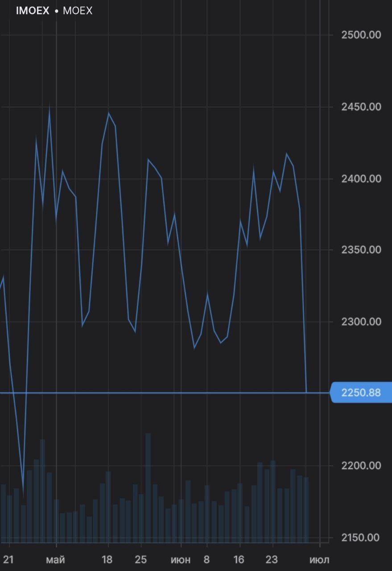Click the 2150.00 price axis label

pos(361,537)
